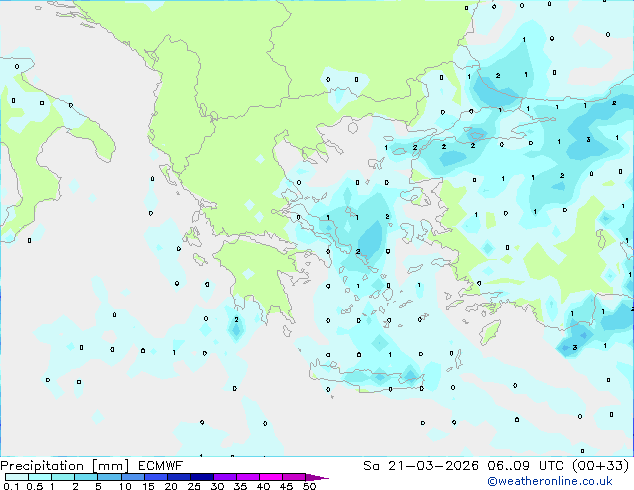Screen dimensions: 634x490
Task: Pick the magenta swatch between 40 and 45
Action: [271, 477]
